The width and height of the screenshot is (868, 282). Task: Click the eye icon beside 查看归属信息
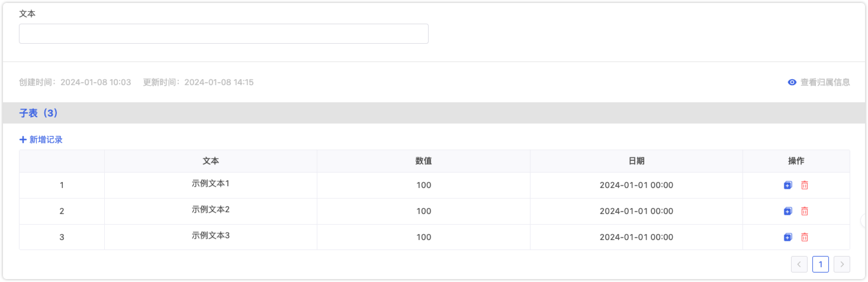coord(792,82)
